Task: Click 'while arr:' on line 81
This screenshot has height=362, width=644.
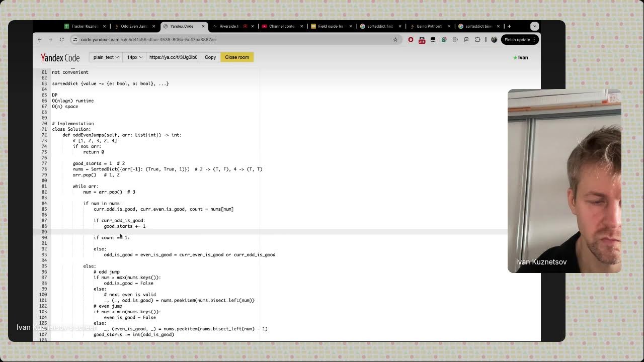Action: click(86, 187)
